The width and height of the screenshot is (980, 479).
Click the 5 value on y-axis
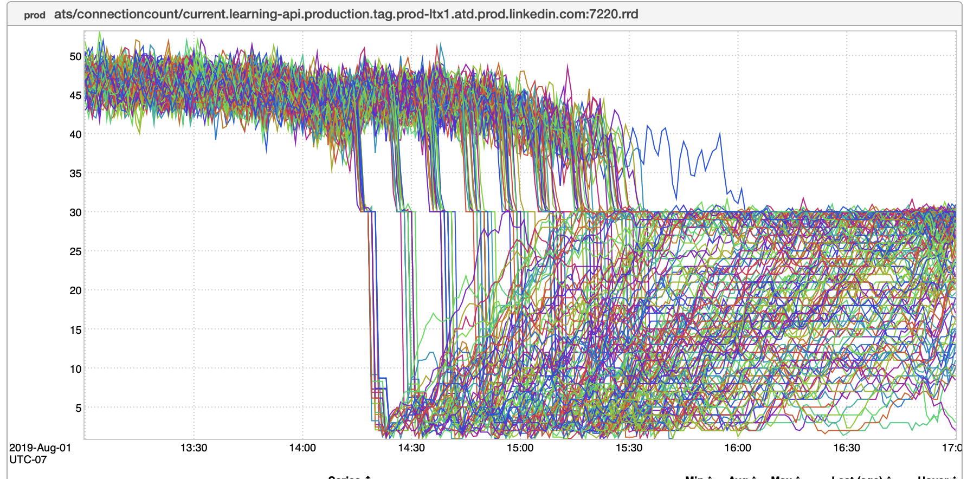pos(78,408)
